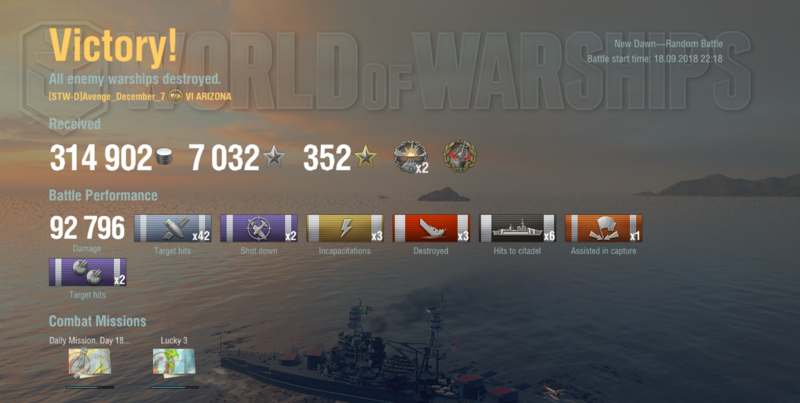The height and width of the screenshot is (403, 800).
Task: Click the gold star free XP icon
Action: pos(365,156)
